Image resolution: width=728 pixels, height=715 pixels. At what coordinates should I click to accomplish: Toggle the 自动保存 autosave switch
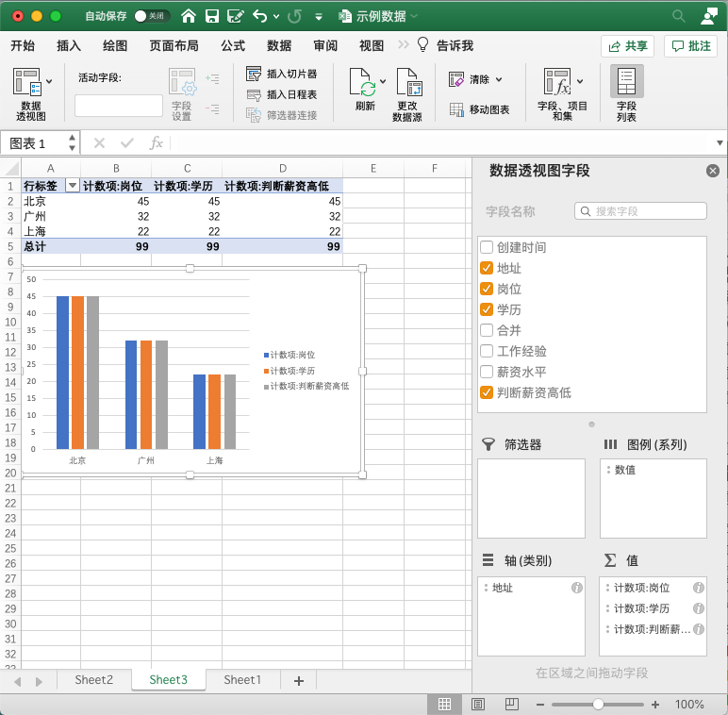152,16
